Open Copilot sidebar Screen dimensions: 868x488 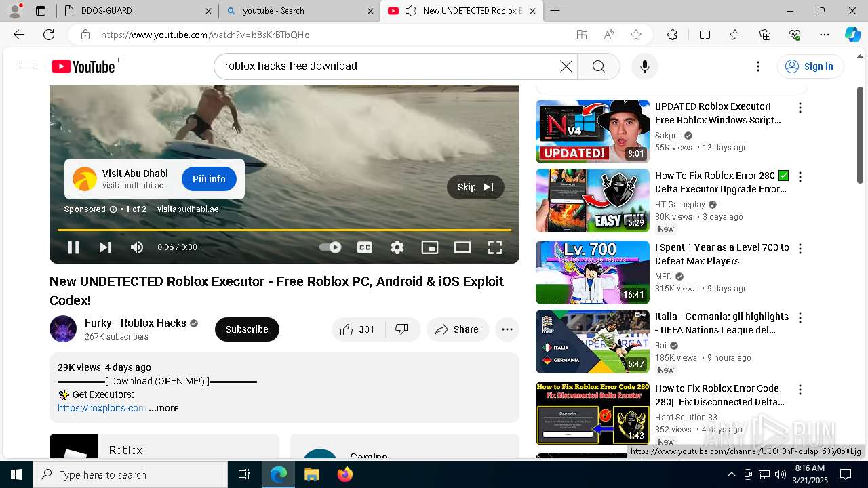click(852, 35)
